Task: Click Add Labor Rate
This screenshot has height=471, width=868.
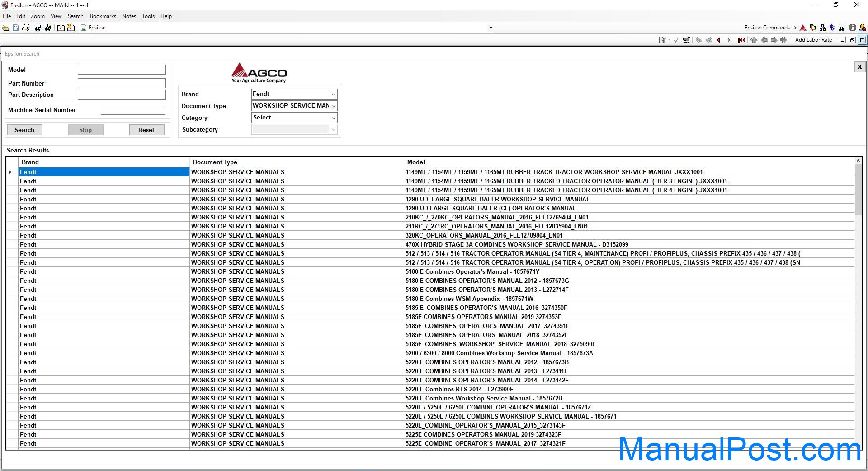Action: [x=813, y=40]
